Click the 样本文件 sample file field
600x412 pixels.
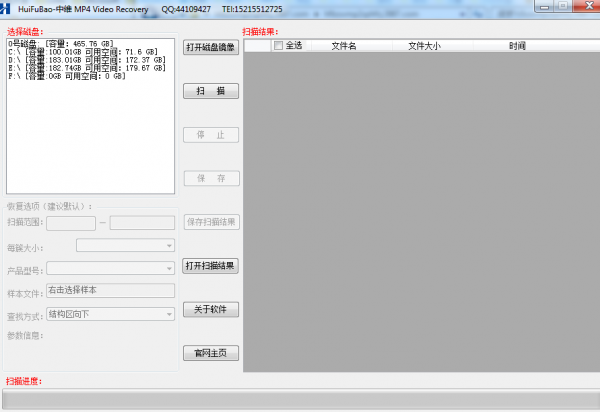tap(111, 290)
